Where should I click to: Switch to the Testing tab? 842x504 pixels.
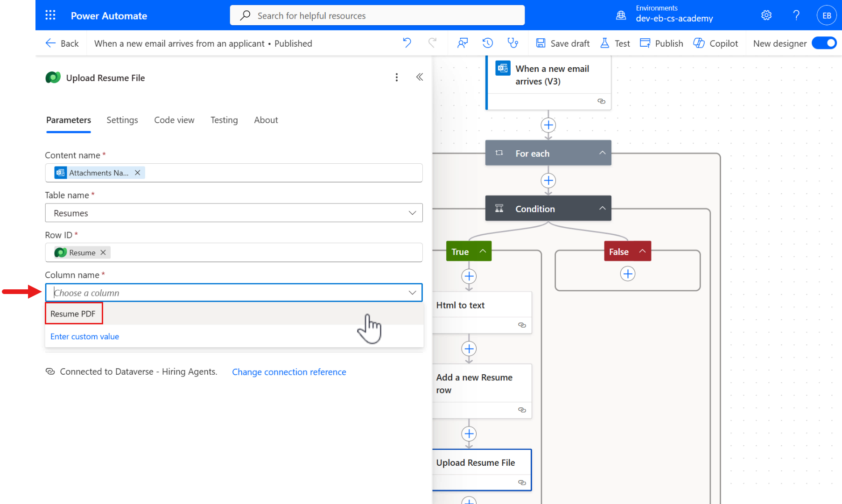[x=224, y=120]
